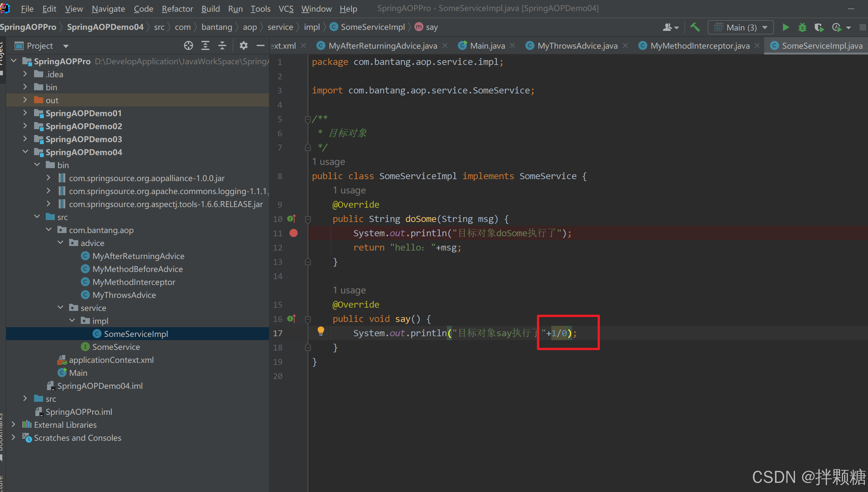Run with Coverage shield icon
Image resolution: width=868 pixels, height=492 pixels.
tap(819, 27)
